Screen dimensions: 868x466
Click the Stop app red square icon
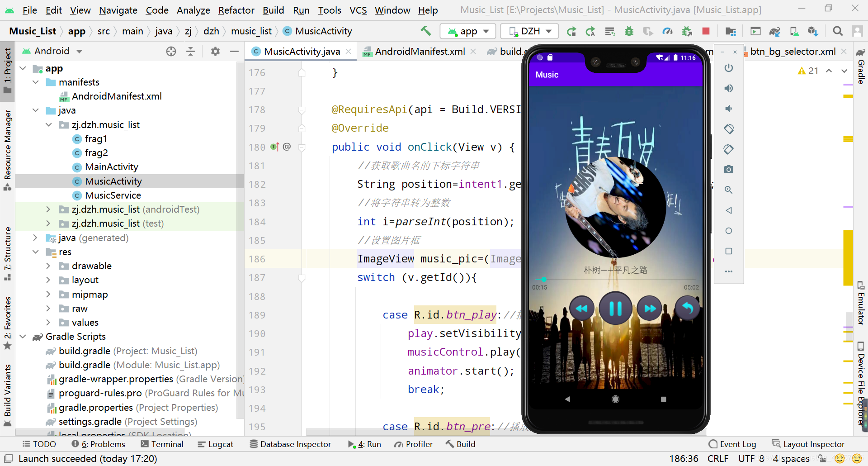pos(706,31)
